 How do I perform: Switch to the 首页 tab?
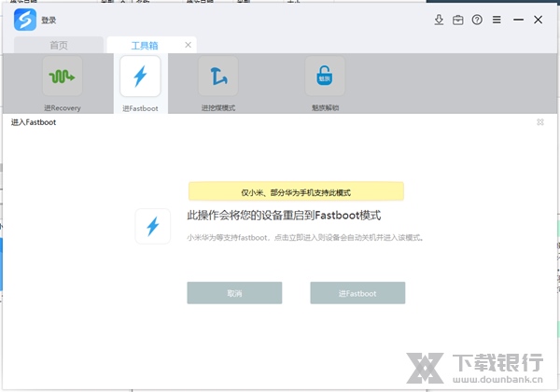click(x=59, y=45)
